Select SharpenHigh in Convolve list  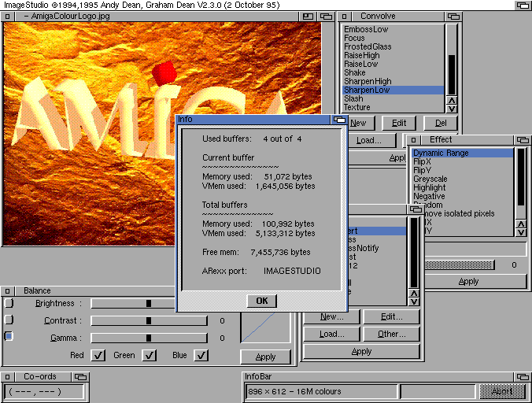click(x=393, y=81)
